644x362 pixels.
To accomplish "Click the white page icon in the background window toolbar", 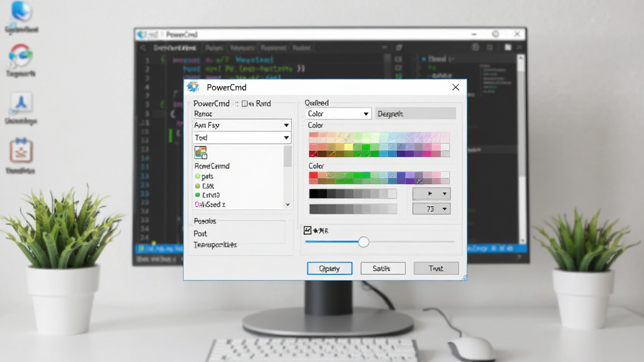I will [508, 47].
